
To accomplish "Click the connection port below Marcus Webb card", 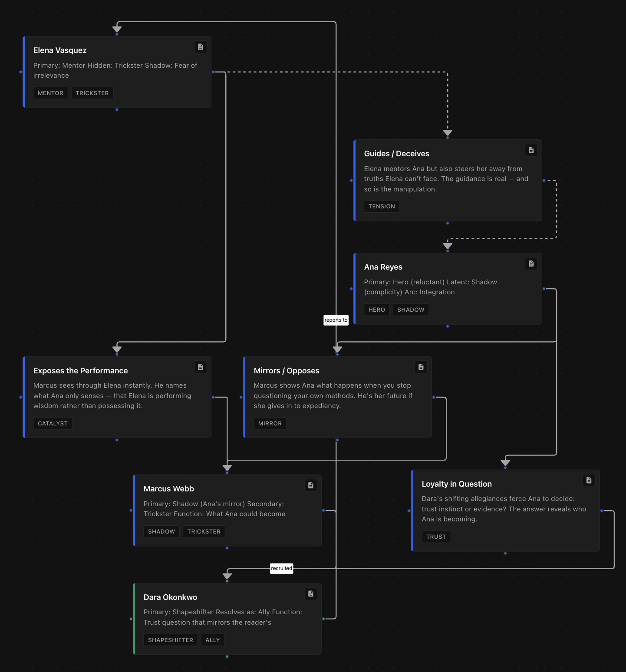I will coord(227,548).
